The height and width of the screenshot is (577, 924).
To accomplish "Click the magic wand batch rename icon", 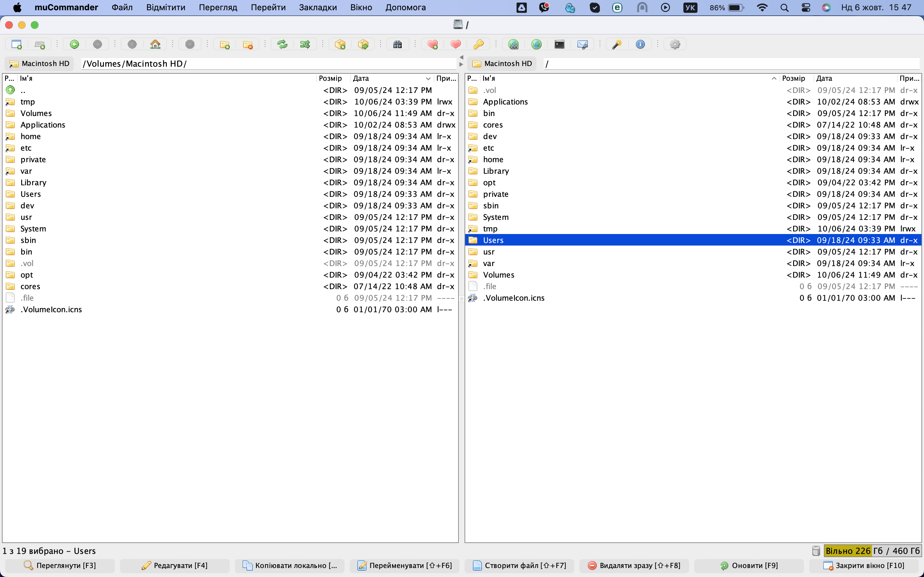I will [x=617, y=44].
